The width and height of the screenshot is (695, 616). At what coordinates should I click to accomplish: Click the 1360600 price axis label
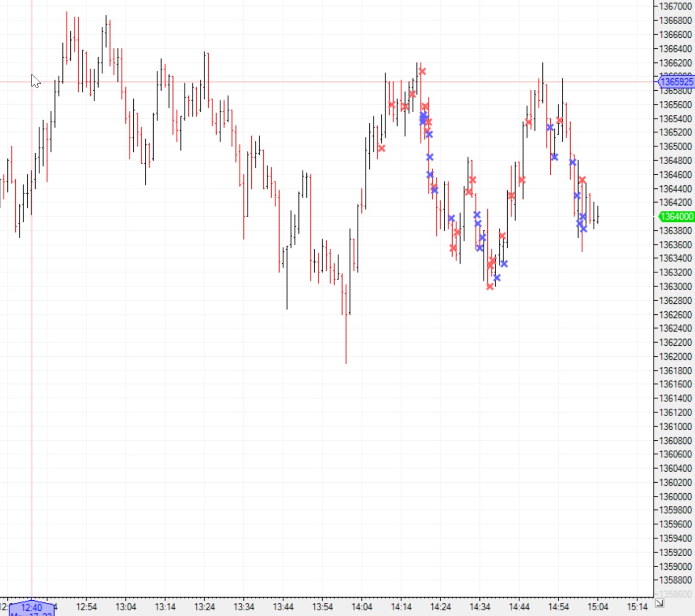click(x=676, y=454)
